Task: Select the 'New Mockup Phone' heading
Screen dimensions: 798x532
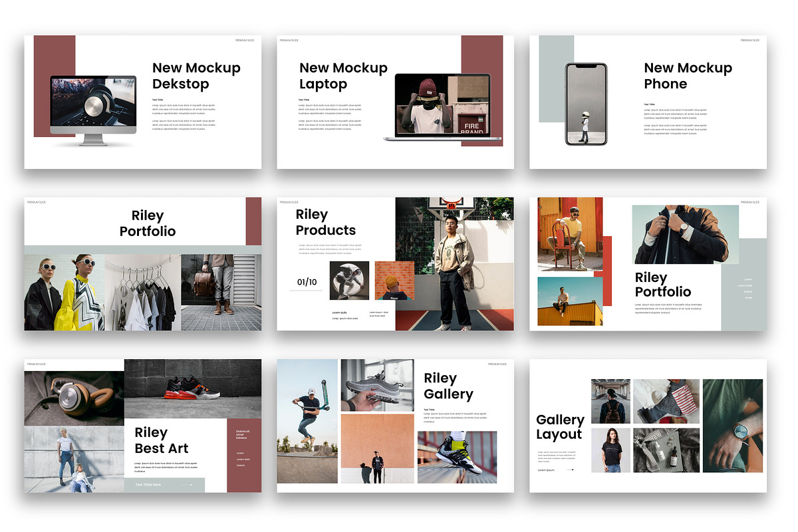Action: (688, 76)
